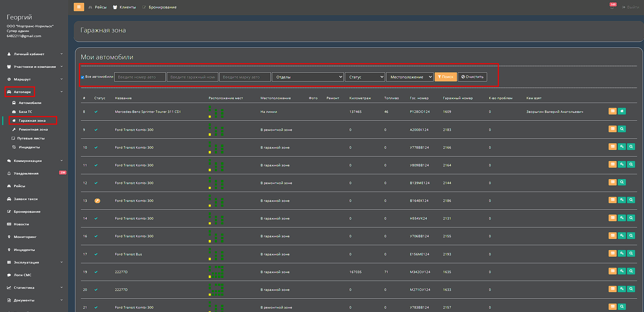Open the notifications bell with 149 badge
Image resolution: width=644 pixels, height=312 pixels.
pyautogui.click(x=612, y=7)
